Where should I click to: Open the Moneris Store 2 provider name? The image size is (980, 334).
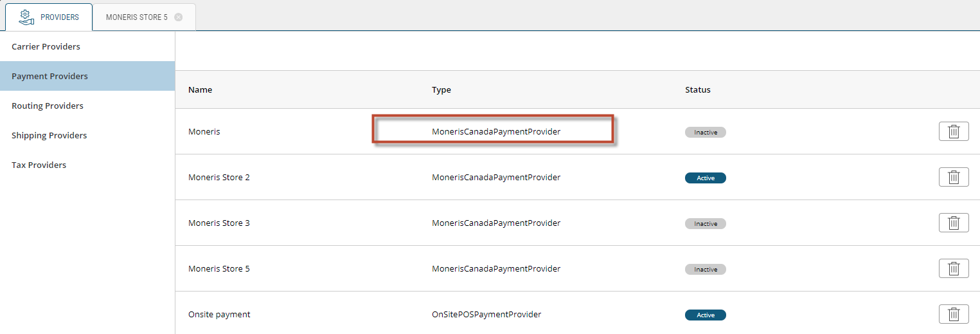(x=218, y=177)
